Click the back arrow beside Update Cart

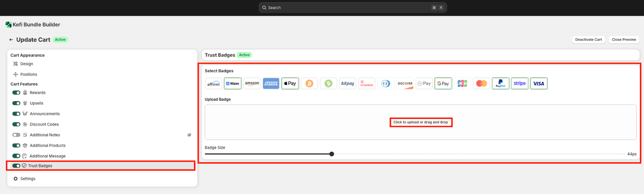click(11, 40)
